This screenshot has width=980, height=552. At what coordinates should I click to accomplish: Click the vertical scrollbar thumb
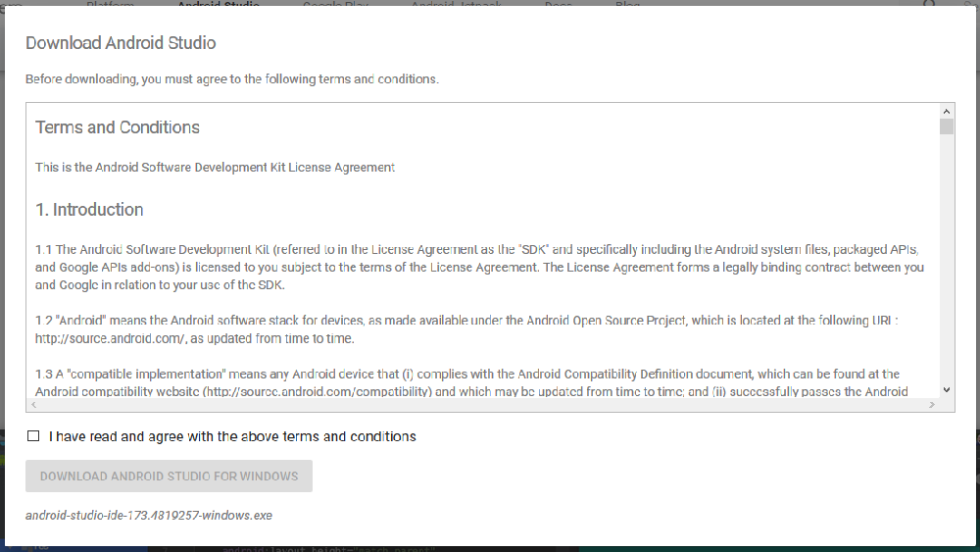coord(946,126)
